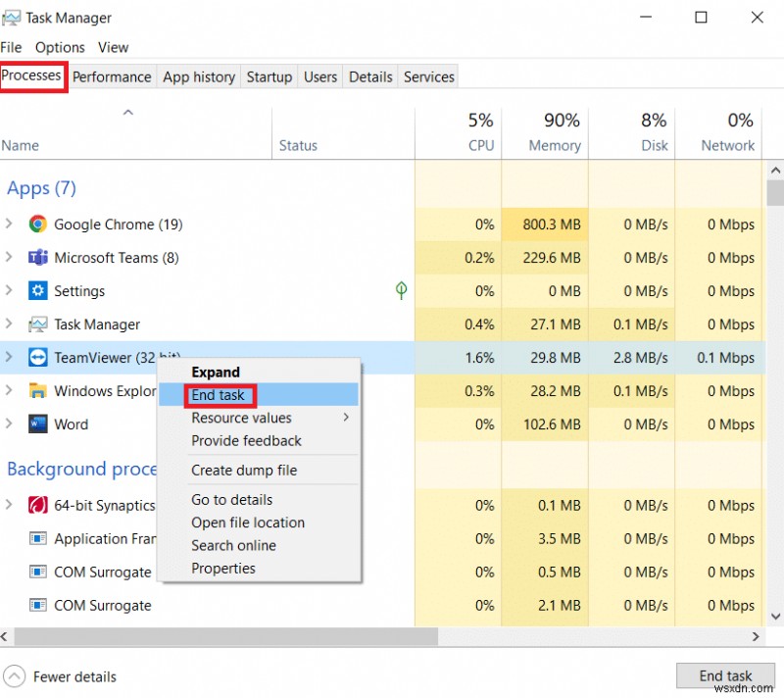Image resolution: width=784 pixels, height=698 pixels.
Task: Click the TeamViewer icon in the process list
Action: (36, 358)
